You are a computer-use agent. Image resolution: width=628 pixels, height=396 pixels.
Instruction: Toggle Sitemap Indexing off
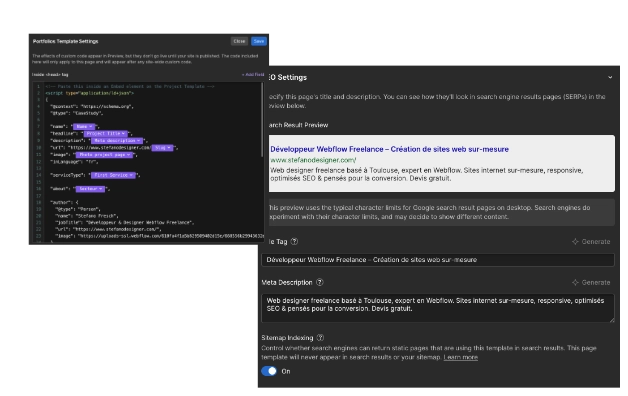click(269, 371)
